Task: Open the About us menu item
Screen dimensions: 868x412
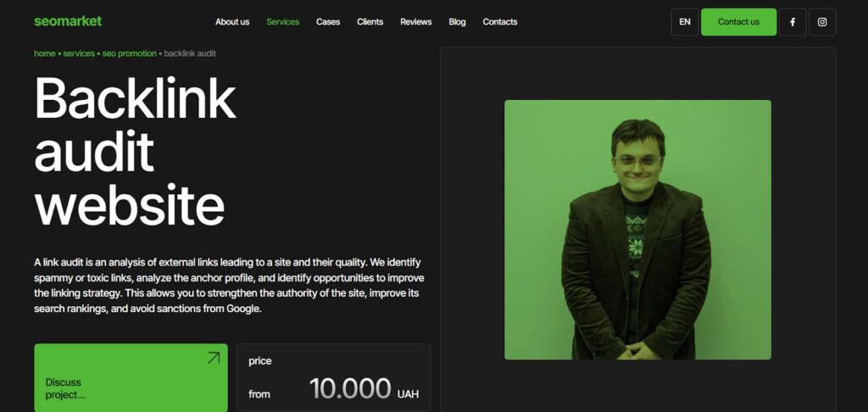Action: coord(232,22)
